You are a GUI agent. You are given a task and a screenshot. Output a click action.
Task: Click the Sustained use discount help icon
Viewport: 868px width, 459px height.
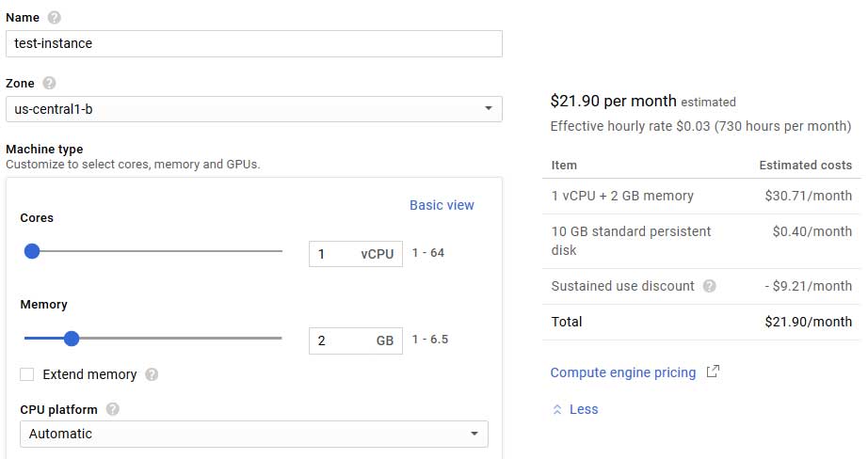(709, 286)
